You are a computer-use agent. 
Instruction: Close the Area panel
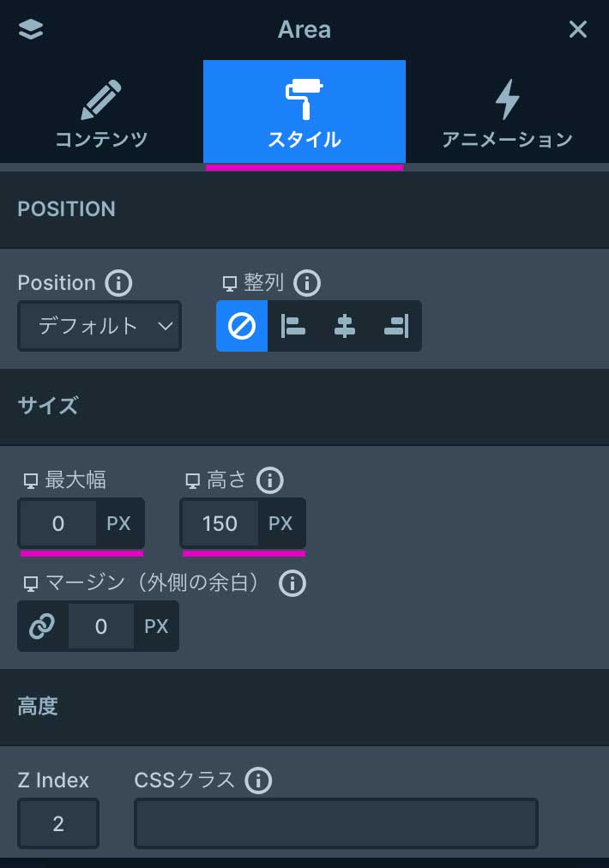pos(578,29)
